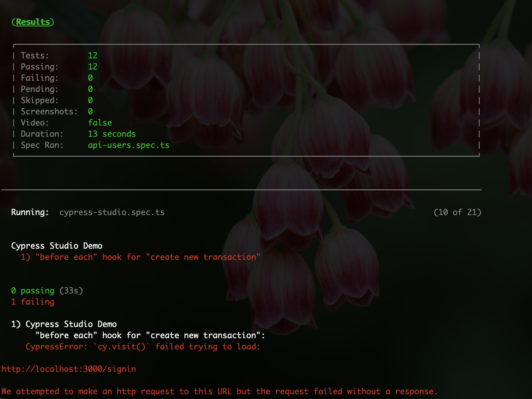532x399 pixels.
Task: Click the Video 'false' value
Action: [x=100, y=123]
